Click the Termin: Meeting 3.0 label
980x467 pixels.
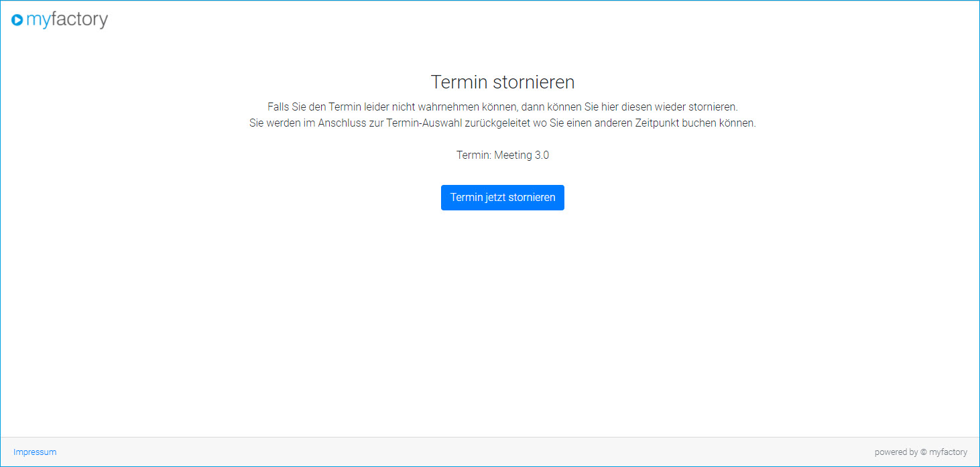502,155
